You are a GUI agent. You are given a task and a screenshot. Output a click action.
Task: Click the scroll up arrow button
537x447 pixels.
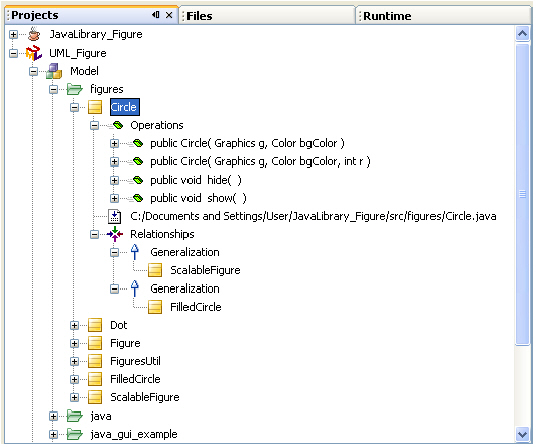(523, 34)
